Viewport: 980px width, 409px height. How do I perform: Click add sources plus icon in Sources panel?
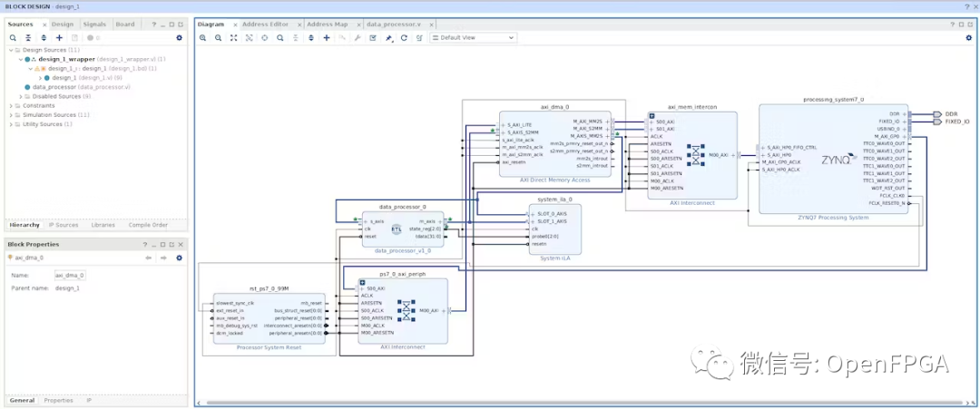(x=59, y=38)
